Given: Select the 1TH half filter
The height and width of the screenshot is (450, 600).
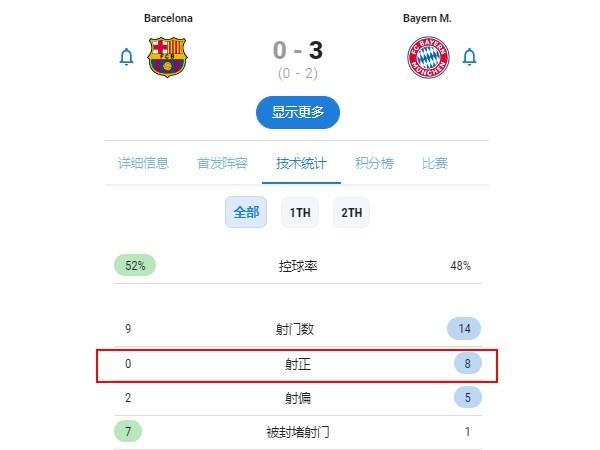Looking at the screenshot, I should coord(300,212).
